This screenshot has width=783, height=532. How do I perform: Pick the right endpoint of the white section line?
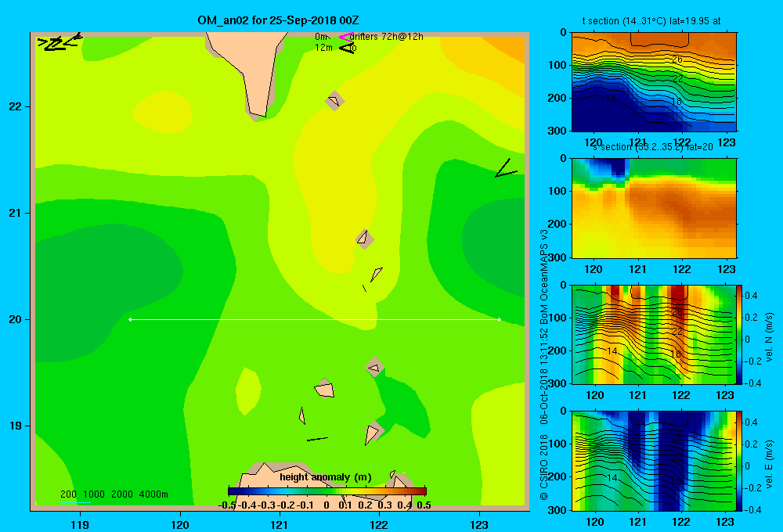[x=500, y=319]
